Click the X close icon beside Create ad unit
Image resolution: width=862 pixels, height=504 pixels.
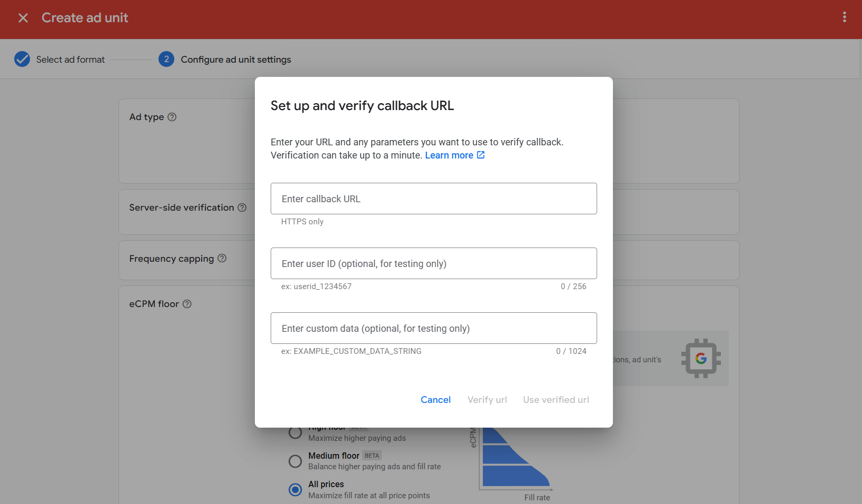point(23,18)
